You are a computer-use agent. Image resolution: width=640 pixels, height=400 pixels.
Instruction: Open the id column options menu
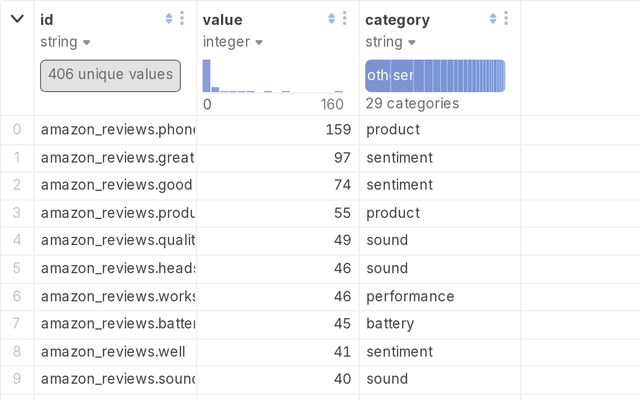[x=181, y=18]
